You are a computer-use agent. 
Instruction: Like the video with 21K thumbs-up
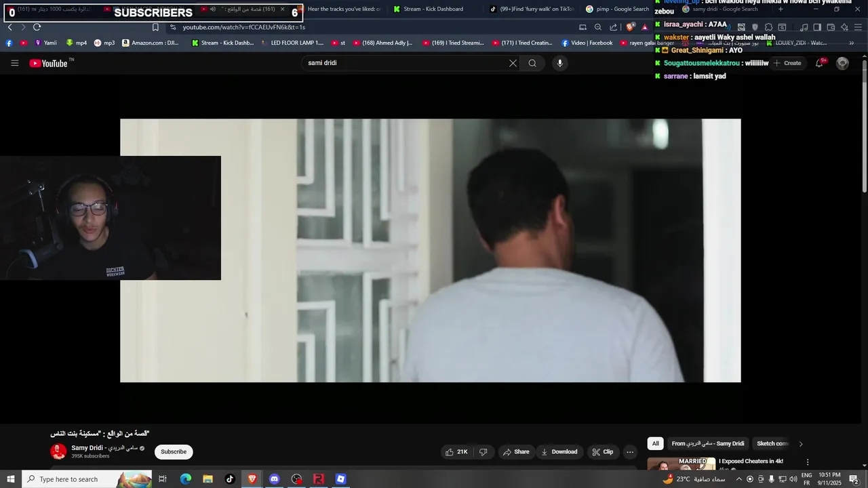point(456,452)
